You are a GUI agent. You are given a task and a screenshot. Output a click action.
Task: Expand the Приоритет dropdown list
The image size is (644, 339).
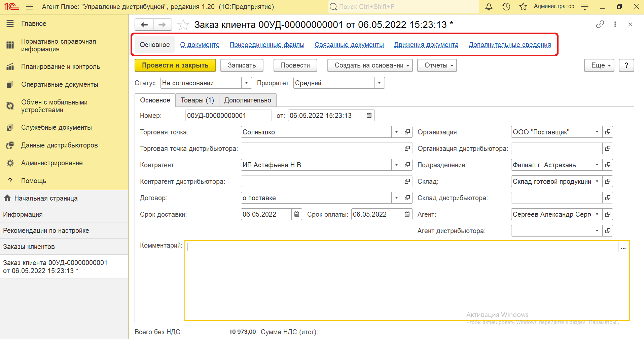(x=379, y=83)
